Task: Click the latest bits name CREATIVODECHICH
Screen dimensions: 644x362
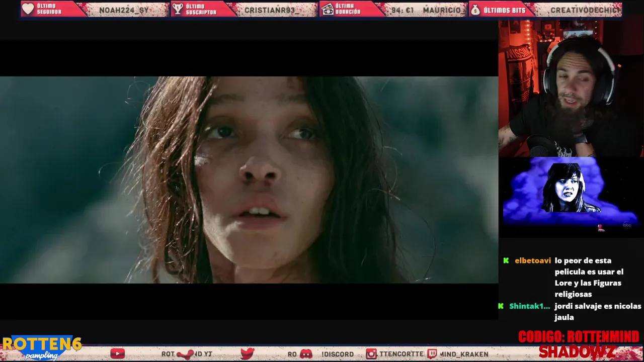Action: click(x=586, y=10)
